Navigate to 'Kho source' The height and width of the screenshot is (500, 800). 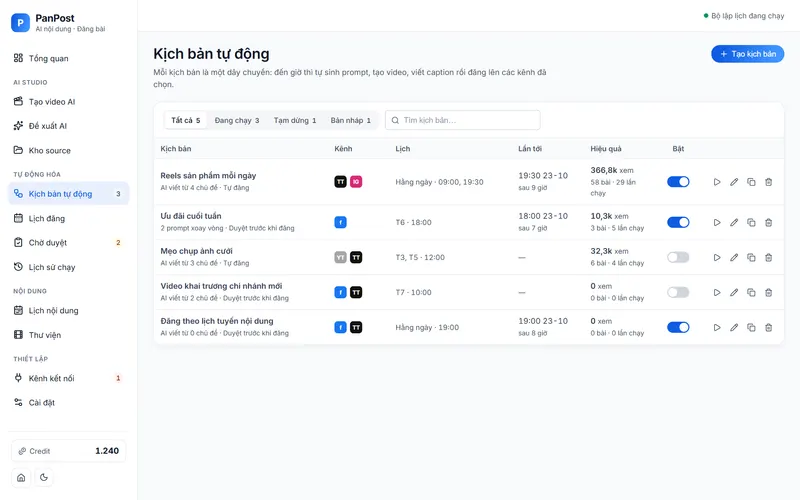(x=68, y=151)
